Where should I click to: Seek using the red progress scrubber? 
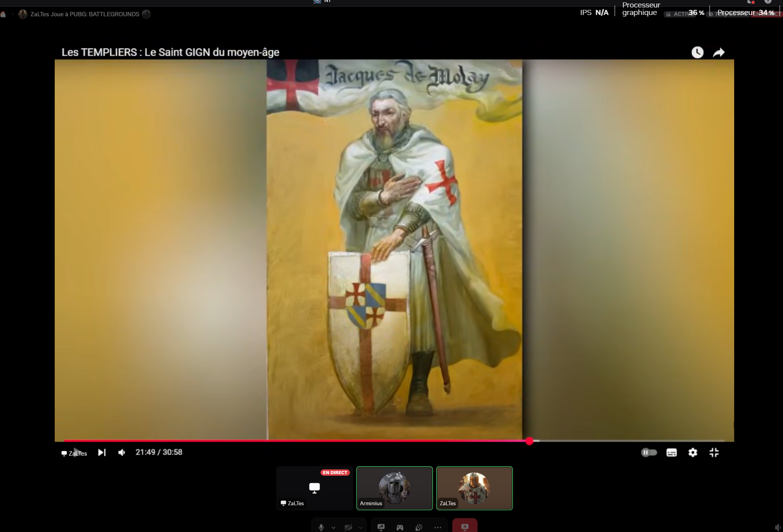pyautogui.click(x=529, y=441)
